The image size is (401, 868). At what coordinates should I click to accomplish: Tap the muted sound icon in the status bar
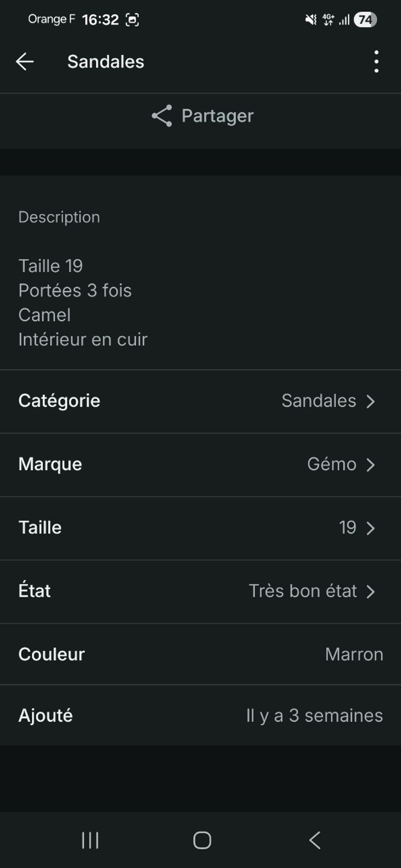[x=309, y=18]
